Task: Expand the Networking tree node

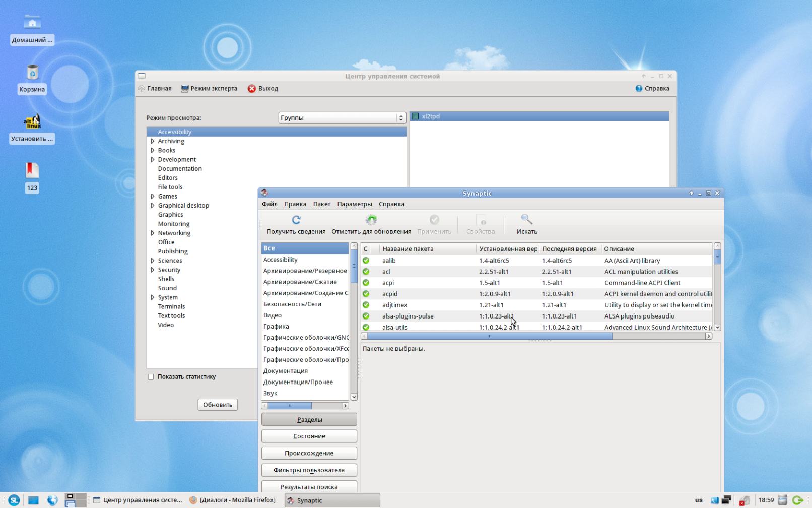Action: point(153,233)
